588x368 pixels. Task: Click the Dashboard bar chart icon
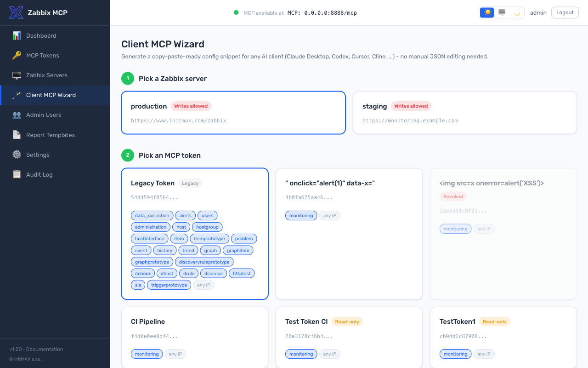pyautogui.click(x=17, y=35)
